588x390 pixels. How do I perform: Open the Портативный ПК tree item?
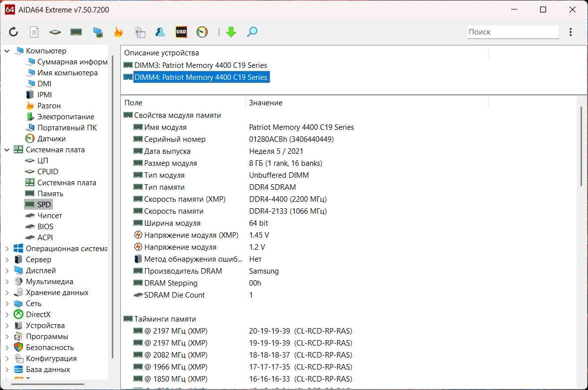click(61, 128)
